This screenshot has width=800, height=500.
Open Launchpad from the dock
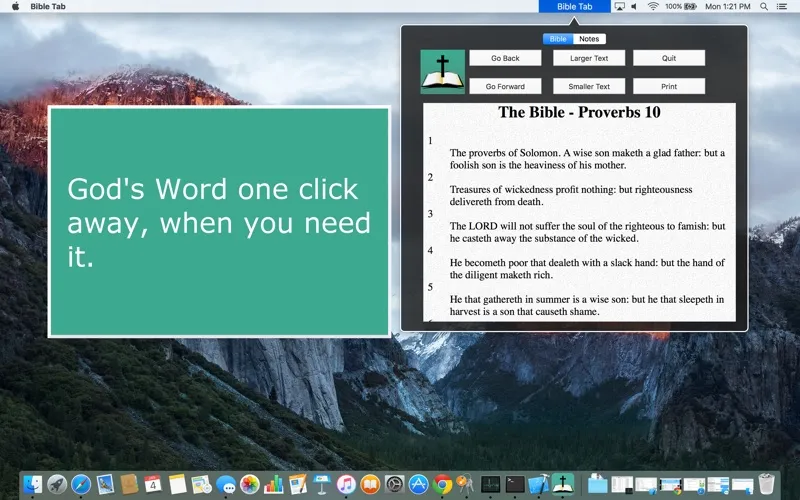tap(57, 484)
